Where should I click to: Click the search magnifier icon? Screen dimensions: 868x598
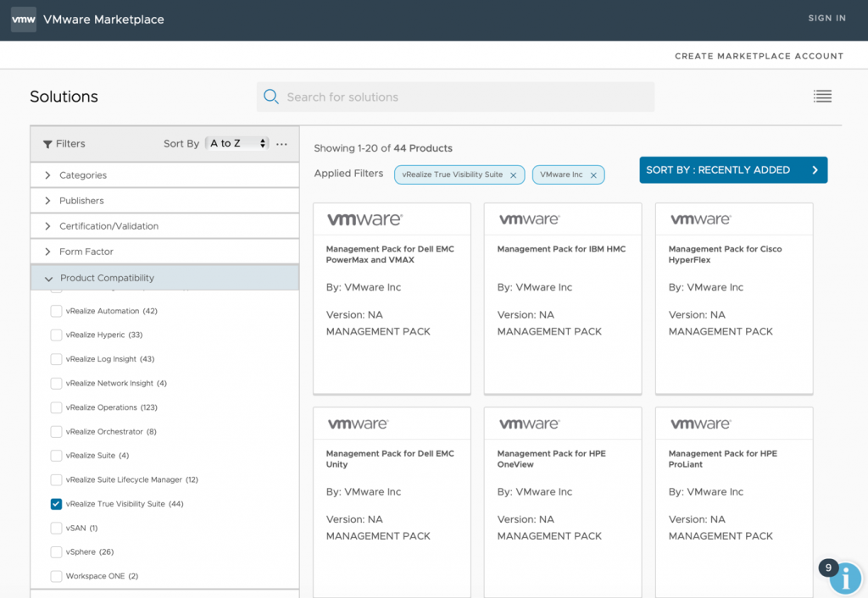tap(271, 97)
